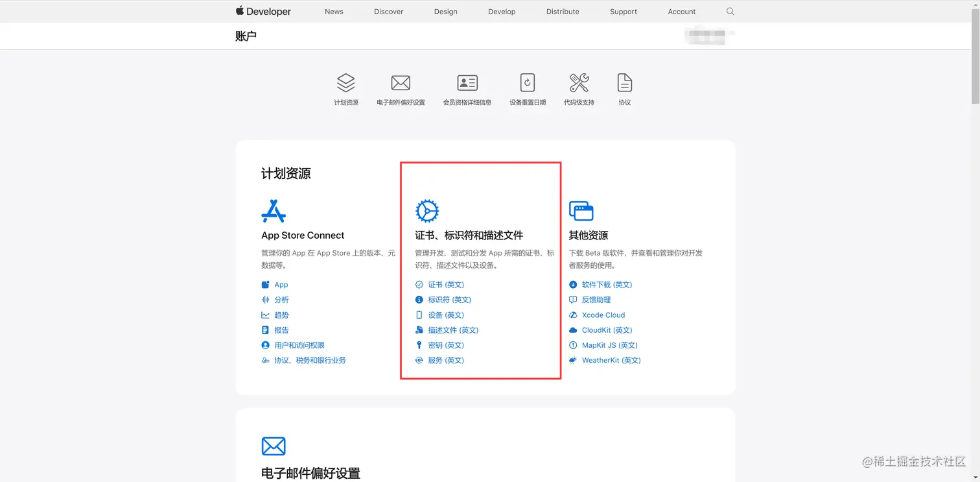The width and height of the screenshot is (980, 482).
Task: Click the 代码级支持 tools icon
Action: (x=579, y=83)
